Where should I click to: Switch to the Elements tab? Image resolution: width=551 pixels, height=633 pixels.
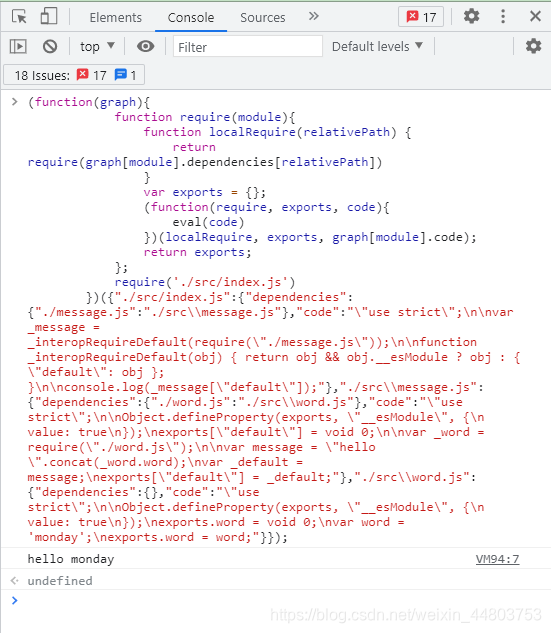[x=115, y=17]
